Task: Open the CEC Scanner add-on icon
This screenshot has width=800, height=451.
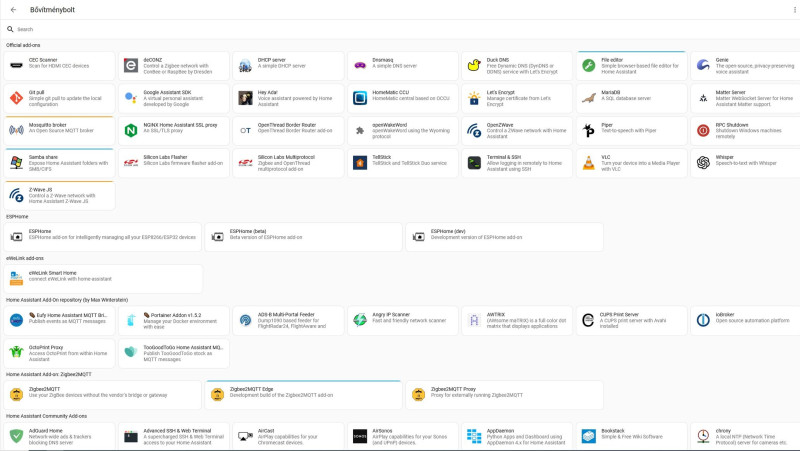Action: (16, 65)
